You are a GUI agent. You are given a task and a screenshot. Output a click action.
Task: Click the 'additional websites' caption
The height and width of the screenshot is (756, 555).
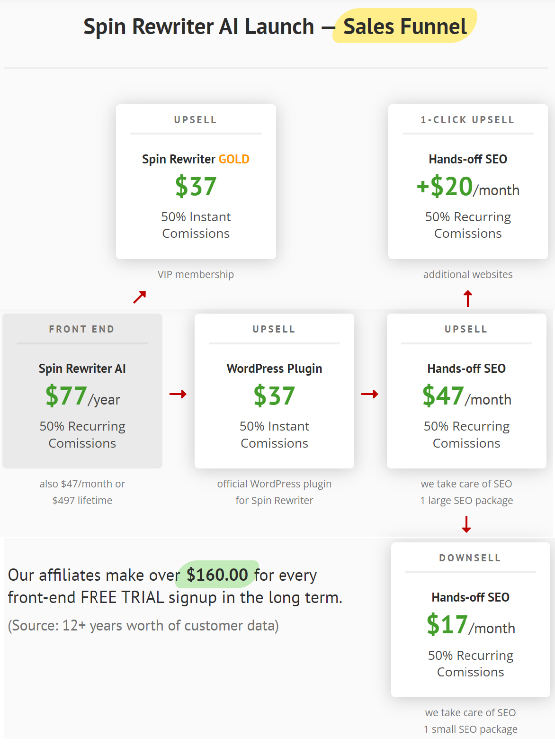tap(468, 275)
